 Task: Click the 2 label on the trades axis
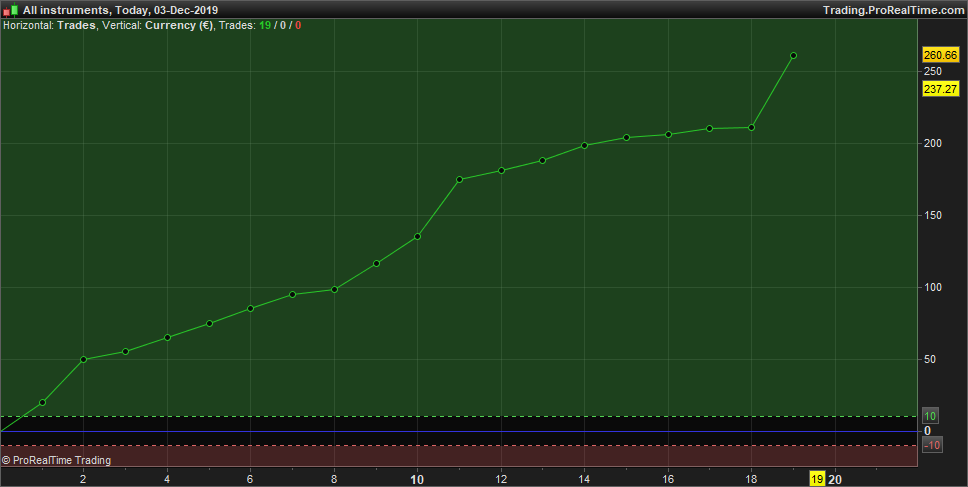(x=83, y=479)
